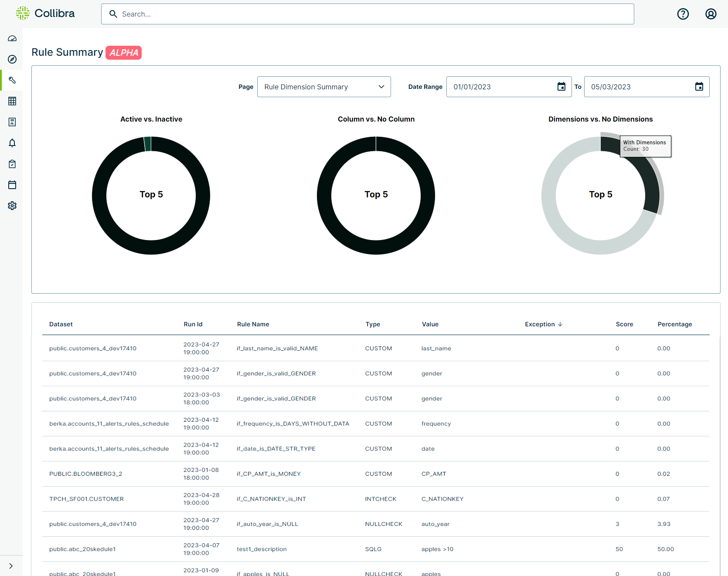Click value CP_AMT
Image resolution: width=728 pixels, height=576 pixels.
click(434, 474)
